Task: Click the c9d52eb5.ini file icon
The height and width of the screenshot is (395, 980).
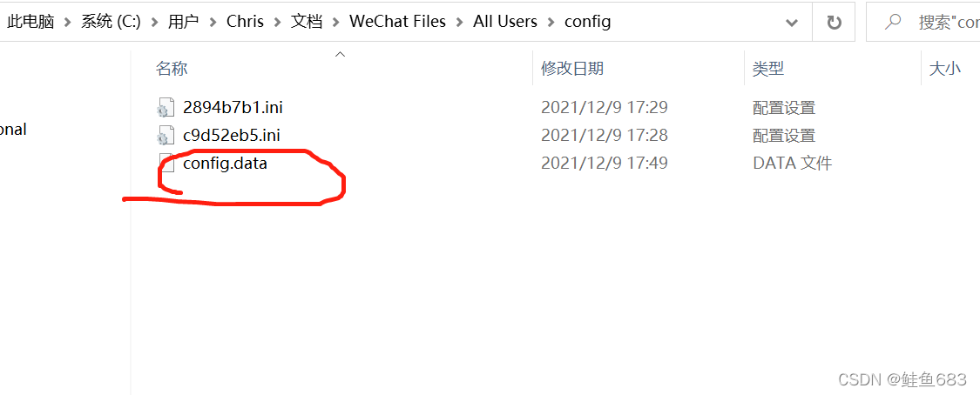Action: click(x=165, y=136)
